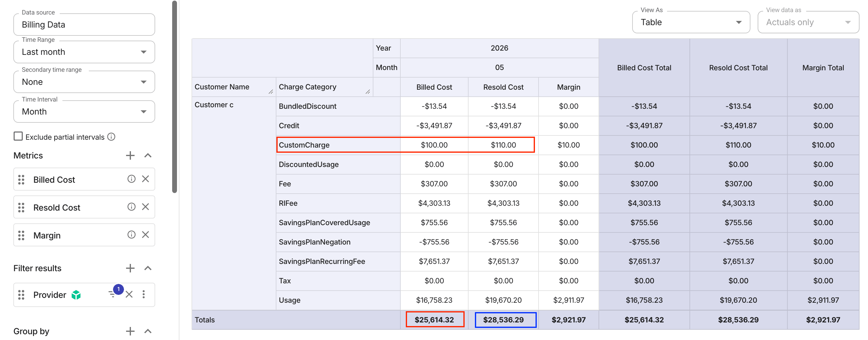Select the CustomCharge category cell
Screen dimensions: 868x340
[338, 145]
